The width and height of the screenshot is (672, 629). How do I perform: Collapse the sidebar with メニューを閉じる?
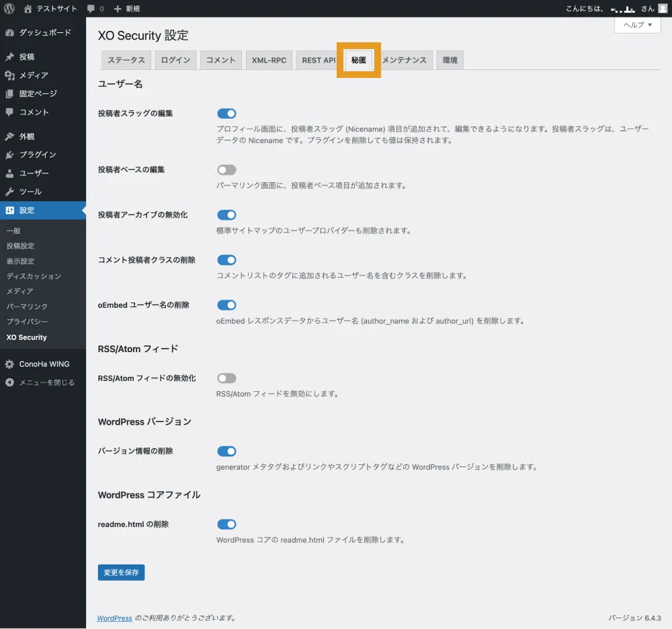tap(40, 382)
